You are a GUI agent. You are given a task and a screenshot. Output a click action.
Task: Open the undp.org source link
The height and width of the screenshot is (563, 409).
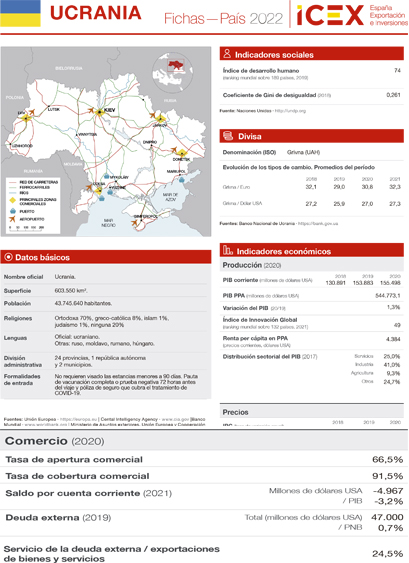pos(290,111)
